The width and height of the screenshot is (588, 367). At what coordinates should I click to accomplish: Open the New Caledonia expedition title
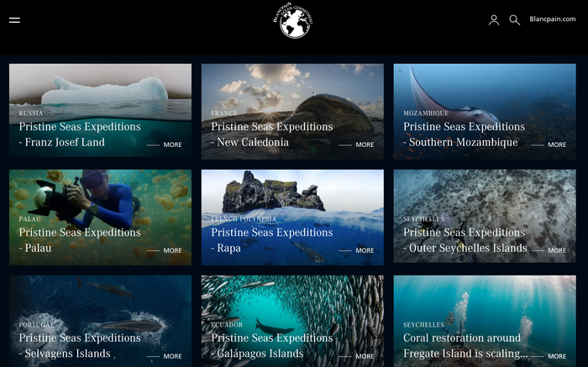tap(272, 134)
